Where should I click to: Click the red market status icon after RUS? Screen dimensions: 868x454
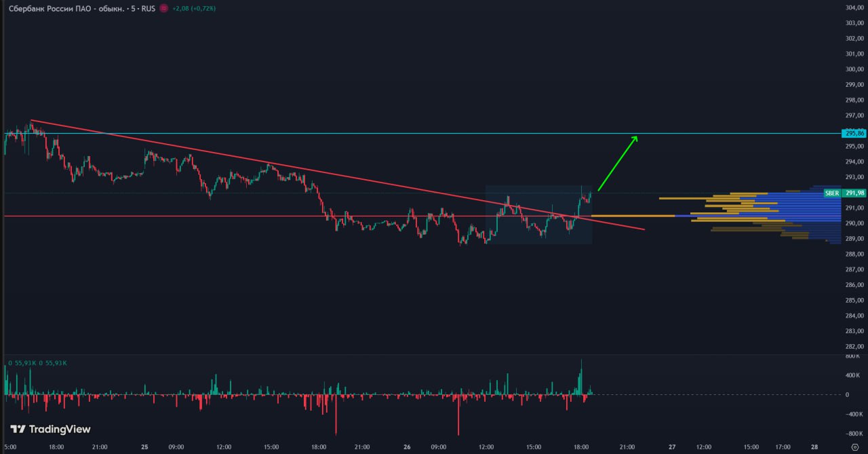(x=163, y=8)
